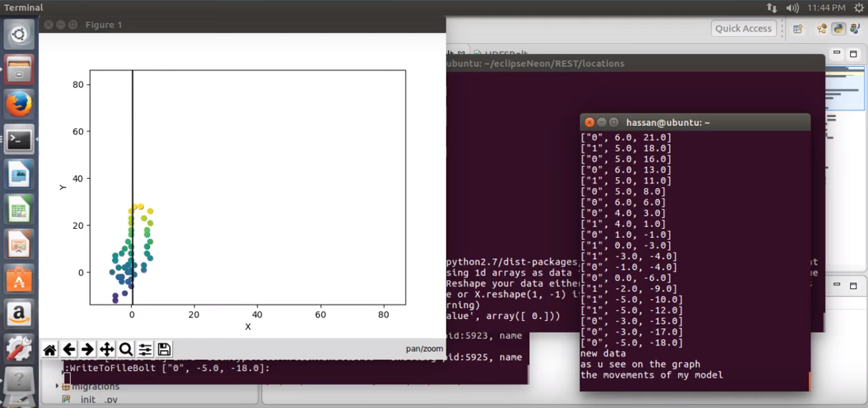This screenshot has width=868, height=408.
Task: Launch Firefox from the Ubuntu dock
Action: pyautogui.click(x=19, y=104)
